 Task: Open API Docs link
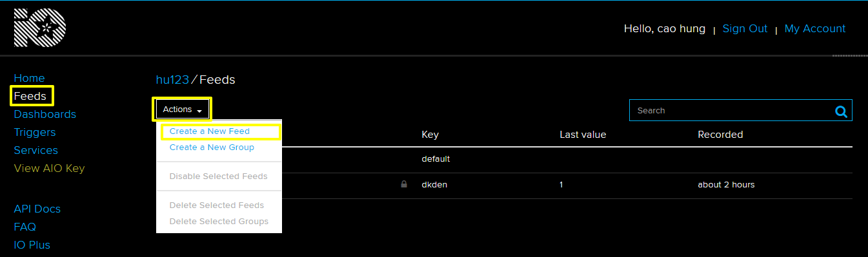click(x=37, y=209)
